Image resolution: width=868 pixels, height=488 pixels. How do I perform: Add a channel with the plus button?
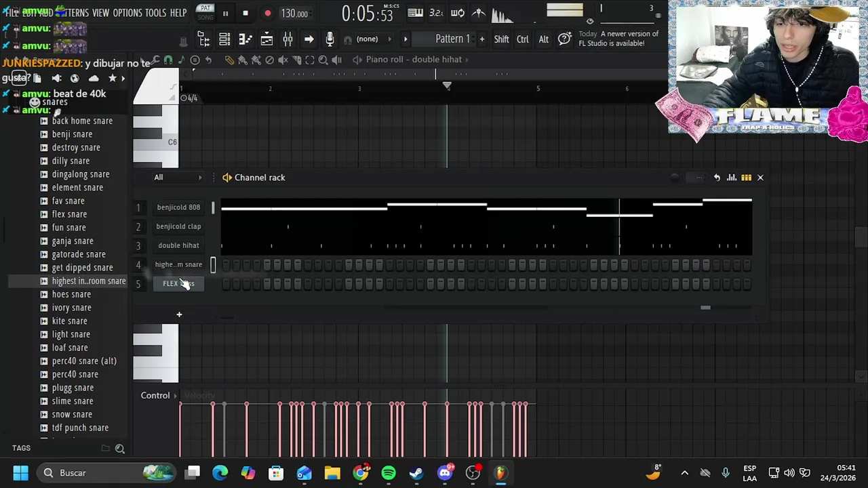click(179, 314)
